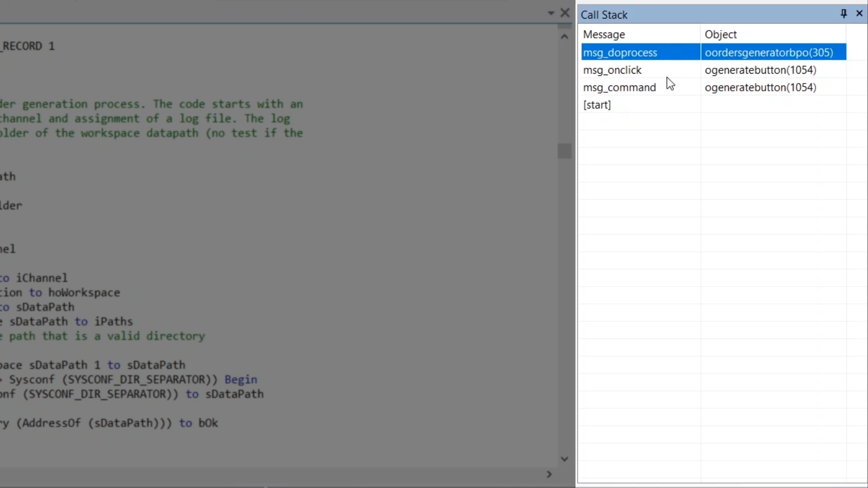This screenshot has width=868, height=488.
Task: Click the horizontal scroll right arrow
Action: [x=549, y=474]
